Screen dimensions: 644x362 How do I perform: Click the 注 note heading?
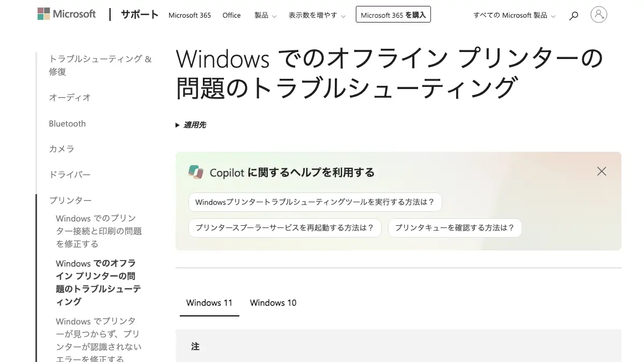tap(195, 347)
